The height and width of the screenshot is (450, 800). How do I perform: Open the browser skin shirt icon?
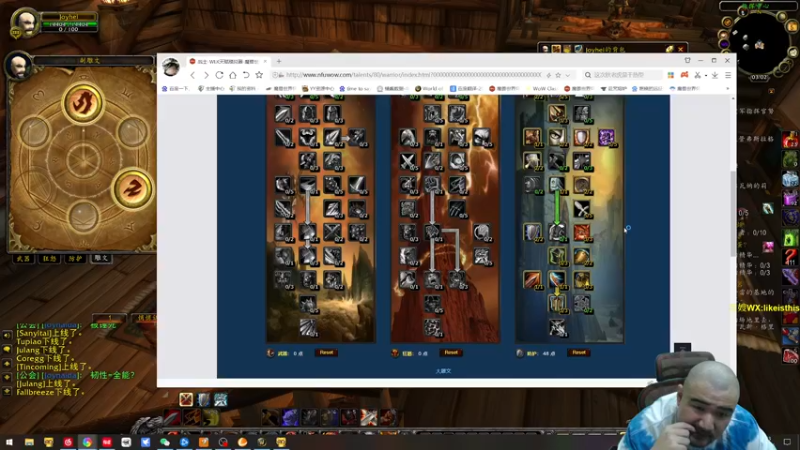click(687, 61)
